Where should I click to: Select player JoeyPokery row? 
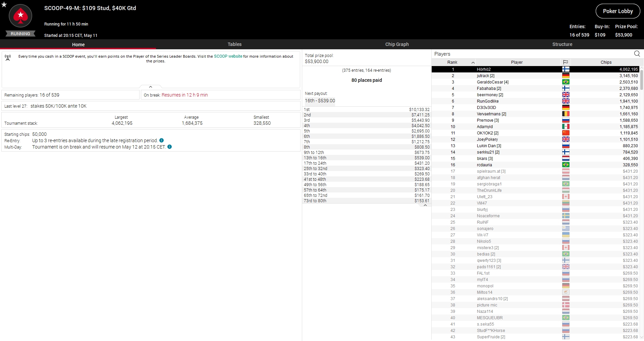[x=536, y=139]
